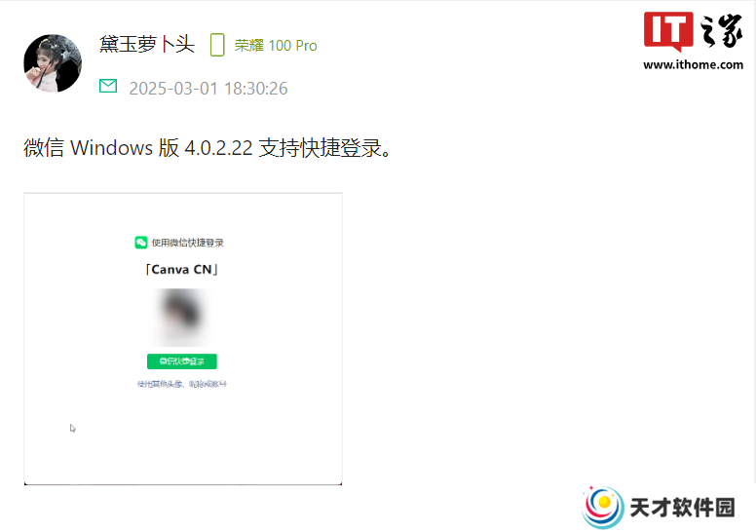The image size is (756, 532).
Task: Click the green envelope message icon
Action: (108, 86)
